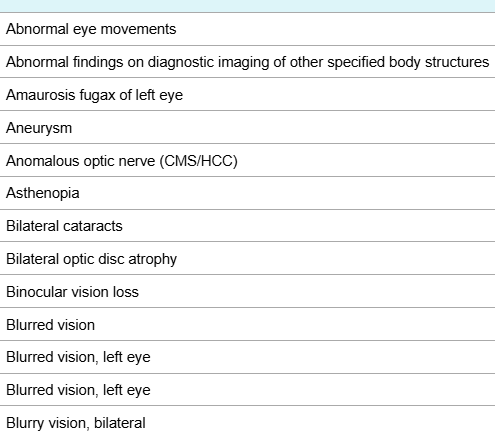Pick the Aneurysm diagnosis

[247, 128]
